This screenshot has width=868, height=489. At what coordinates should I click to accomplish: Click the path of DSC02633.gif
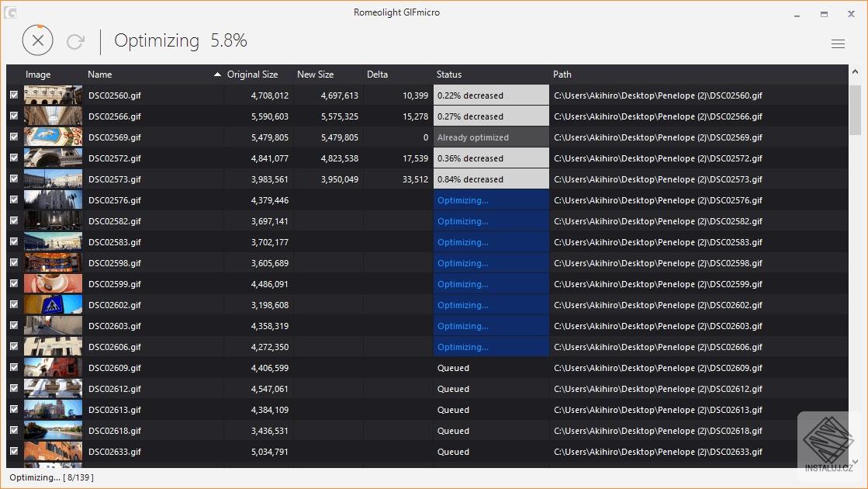tap(658, 452)
